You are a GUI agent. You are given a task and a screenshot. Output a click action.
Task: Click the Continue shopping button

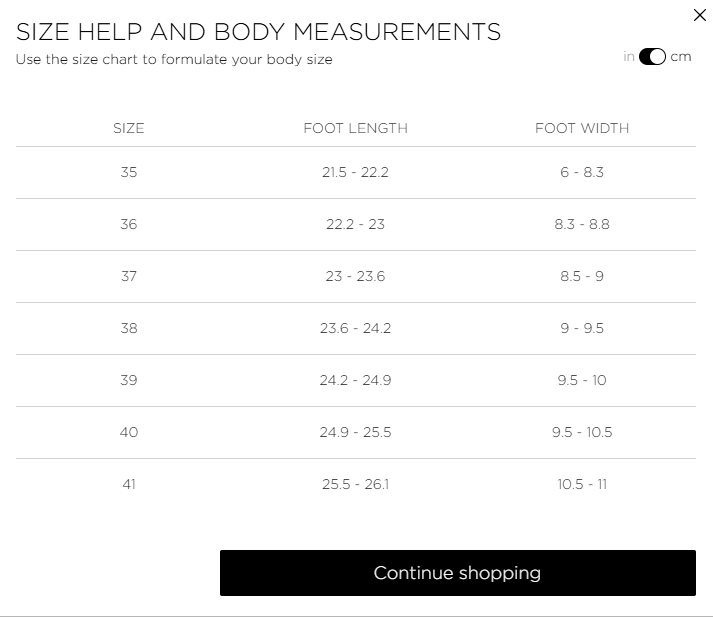457,573
